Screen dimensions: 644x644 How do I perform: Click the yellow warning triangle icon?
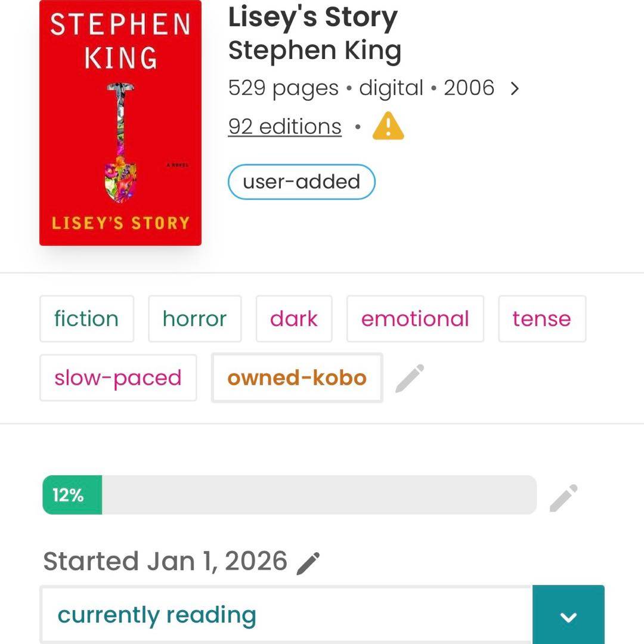pyautogui.click(x=388, y=126)
